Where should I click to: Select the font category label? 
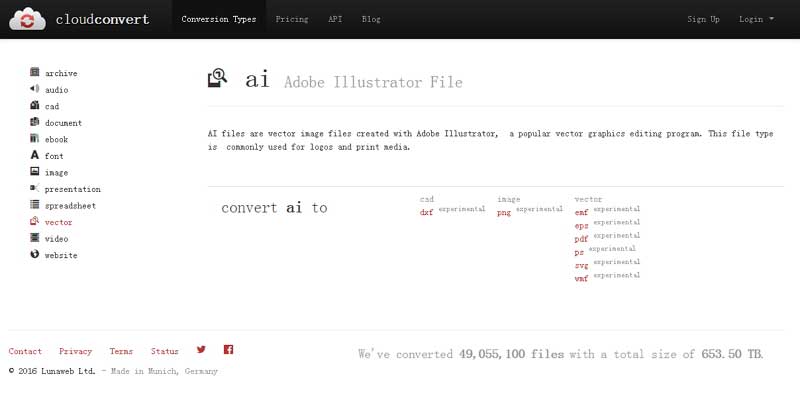coord(54,156)
